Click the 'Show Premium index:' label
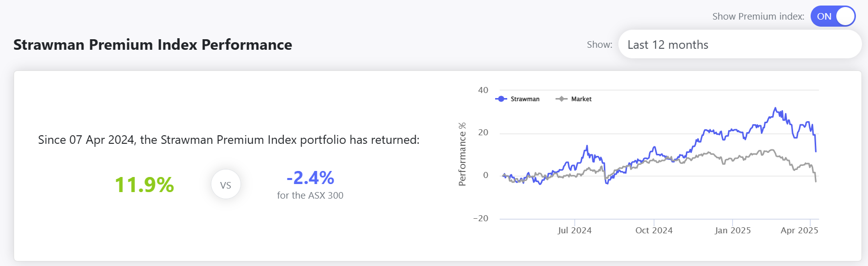868x266 pixels. tap(758, 17)
